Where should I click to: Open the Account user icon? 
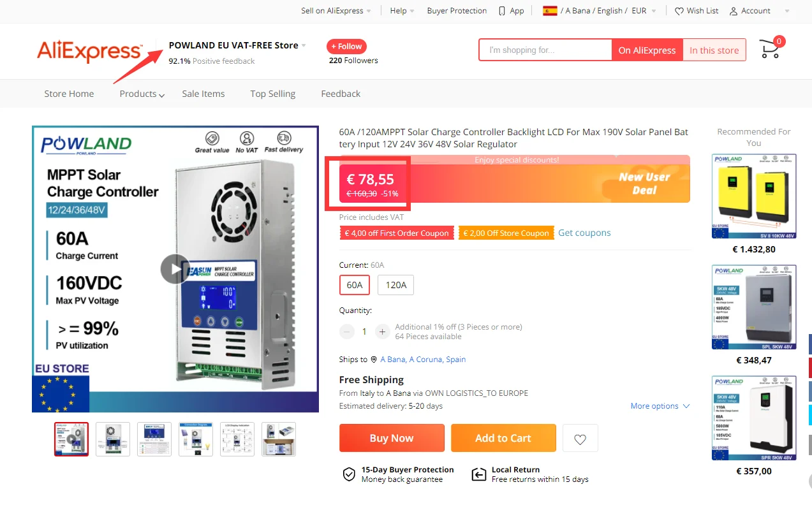(734, 11)
